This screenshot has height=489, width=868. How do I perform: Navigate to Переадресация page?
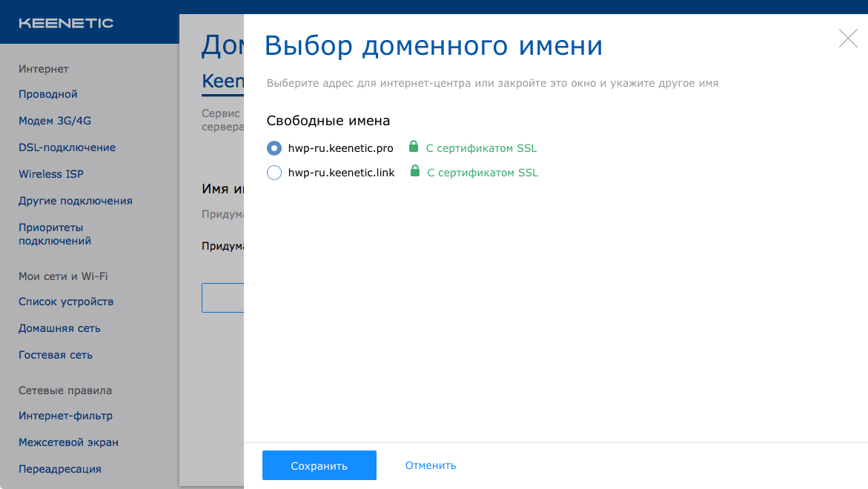point(60,469)
